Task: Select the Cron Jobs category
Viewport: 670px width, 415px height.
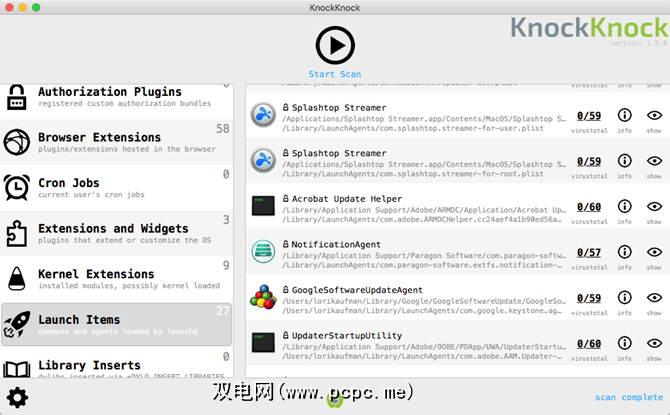Action: click(117, 188)
